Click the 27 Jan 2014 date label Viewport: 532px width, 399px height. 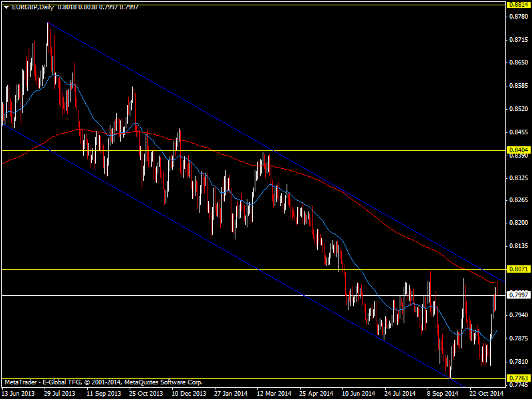(x=231, y=394)
